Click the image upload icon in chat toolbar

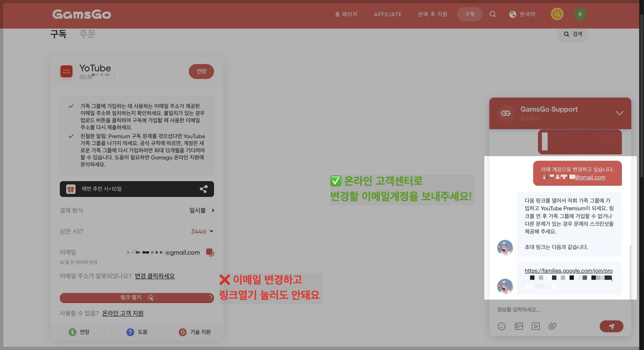519,326
